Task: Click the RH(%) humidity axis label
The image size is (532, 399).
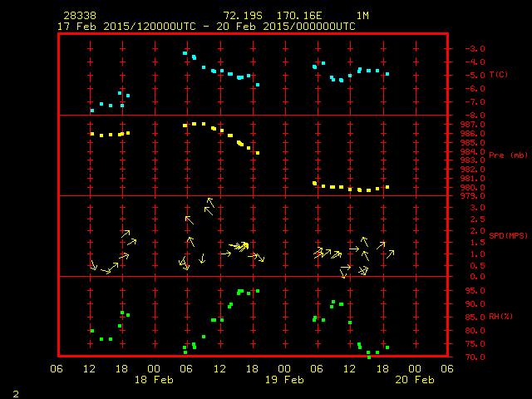Action: coord(500,317)
